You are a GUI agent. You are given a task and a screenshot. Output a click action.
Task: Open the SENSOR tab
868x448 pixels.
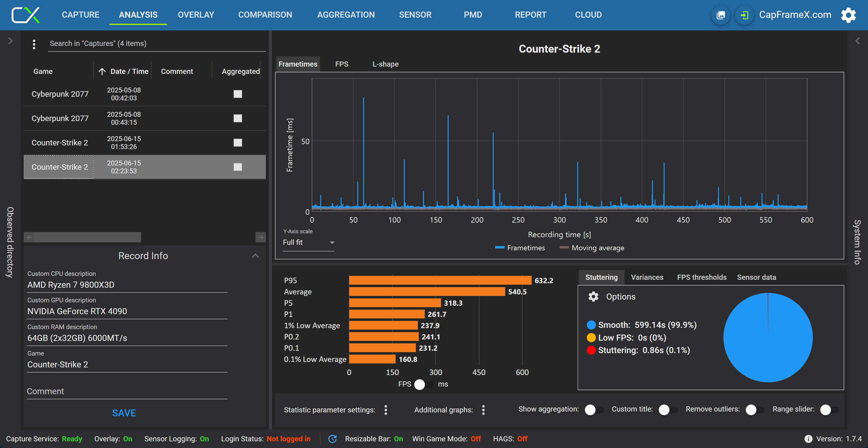(415, 15)
